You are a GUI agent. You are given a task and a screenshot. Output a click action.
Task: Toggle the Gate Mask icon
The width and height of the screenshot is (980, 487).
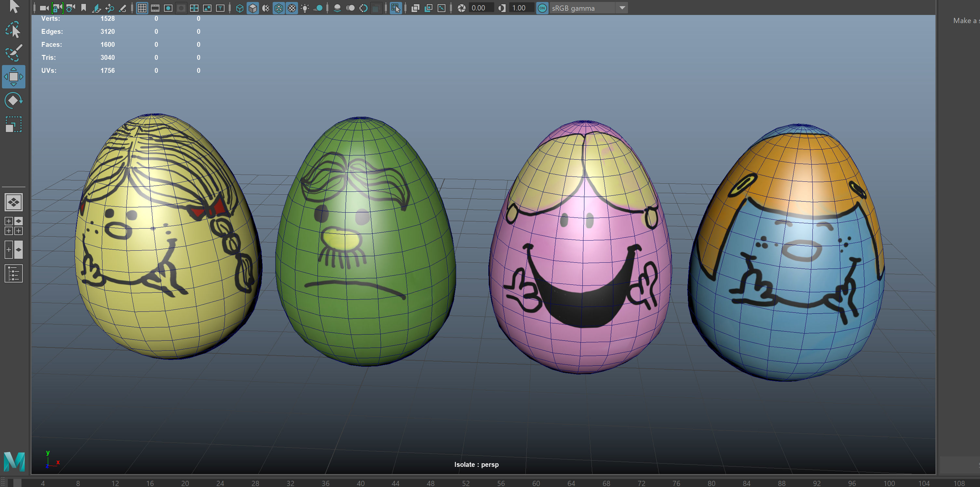181,8
